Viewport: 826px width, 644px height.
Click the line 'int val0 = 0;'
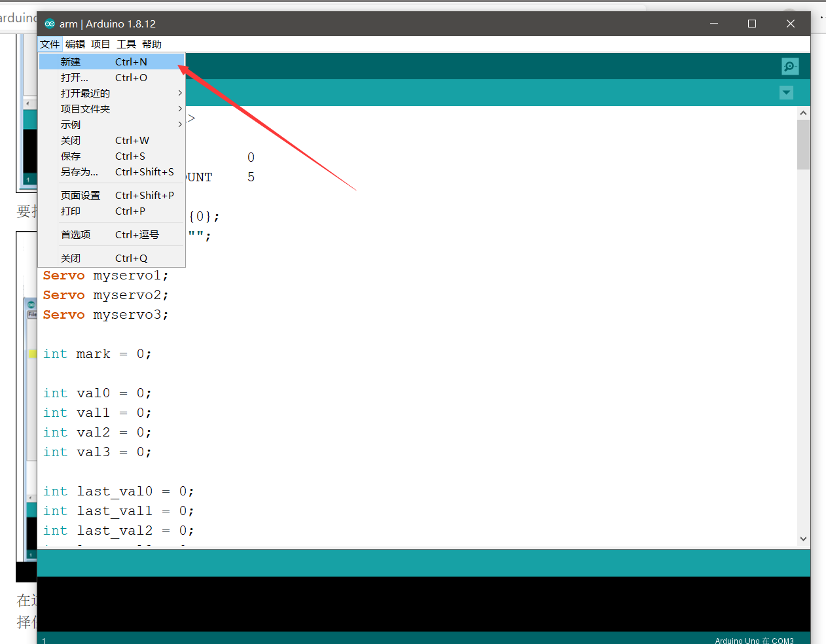pyautogui.click(x=98, y=393)
